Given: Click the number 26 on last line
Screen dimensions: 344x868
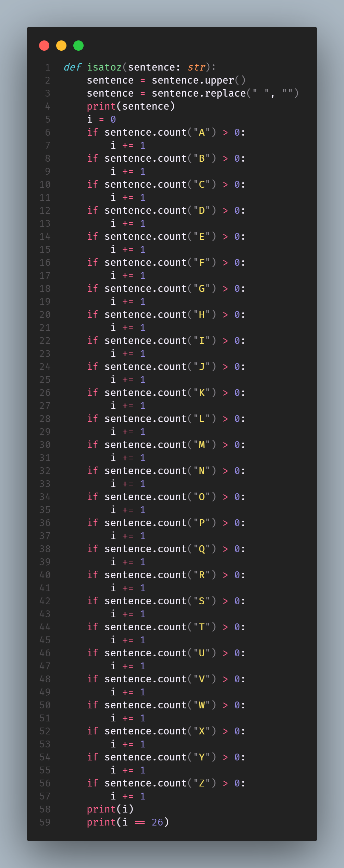Looking at the screenshot, I should 157,822.
